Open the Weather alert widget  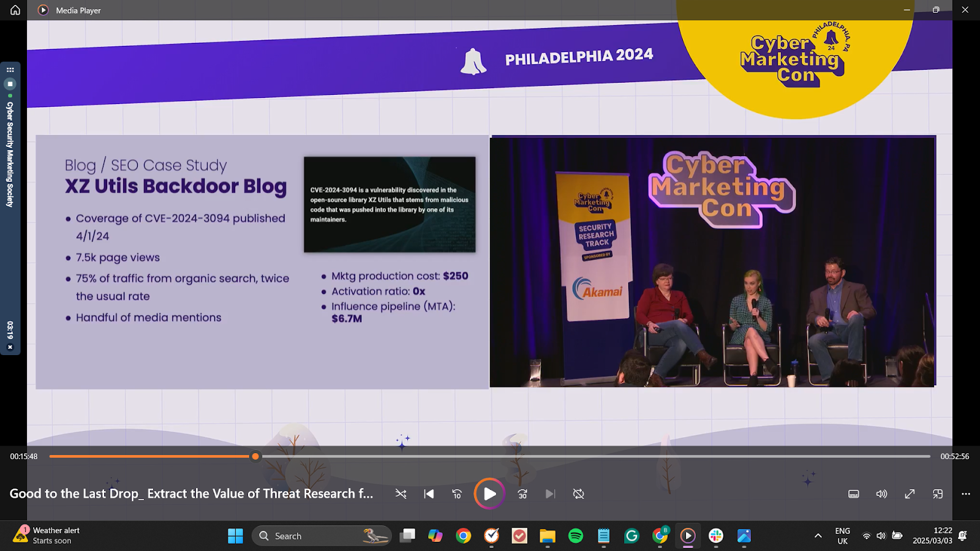pyautogui.click(x=47, y=536)
